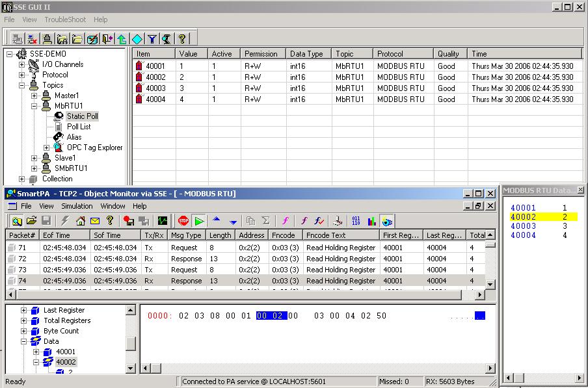Select the Static Poll tree item
The image size is (588, 388).
pos(83,116)
